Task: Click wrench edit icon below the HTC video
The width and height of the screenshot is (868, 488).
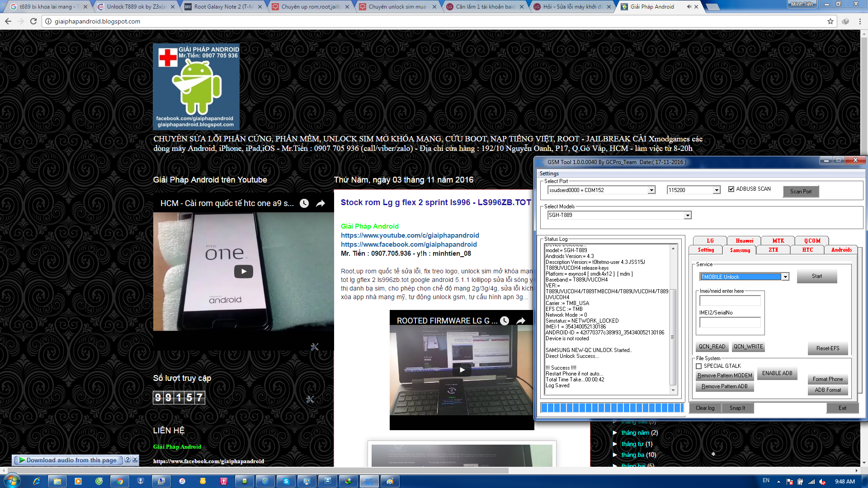Action: pyautogui.click(x=315, y=347)
